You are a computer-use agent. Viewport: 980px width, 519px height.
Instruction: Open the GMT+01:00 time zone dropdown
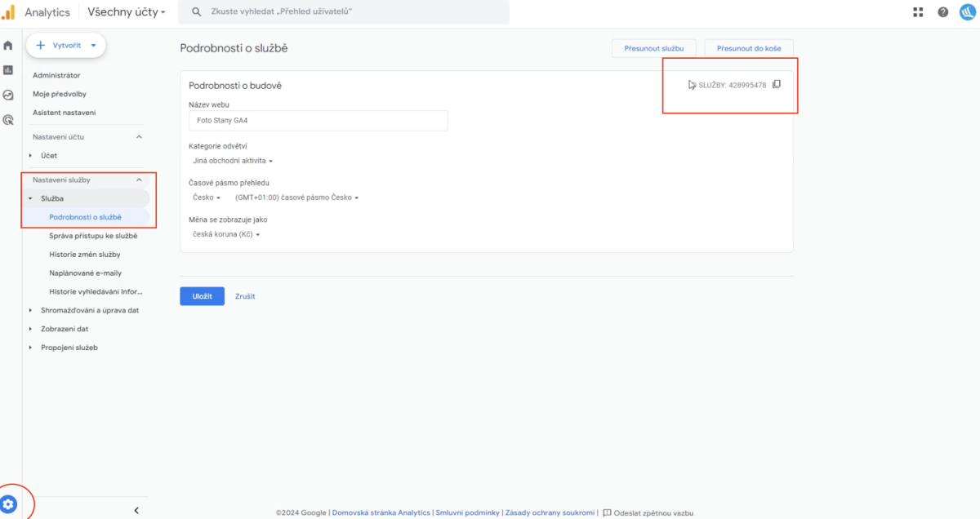tap(297, 197)
